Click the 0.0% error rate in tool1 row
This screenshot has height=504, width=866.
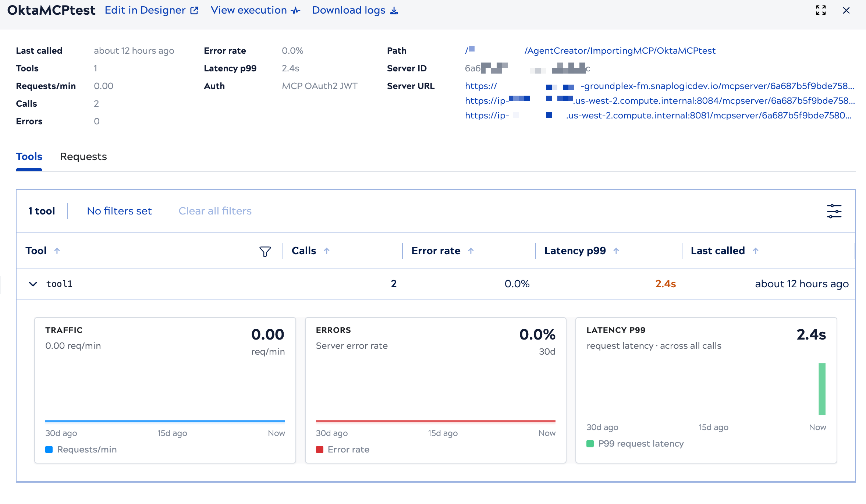coord(517,284)
